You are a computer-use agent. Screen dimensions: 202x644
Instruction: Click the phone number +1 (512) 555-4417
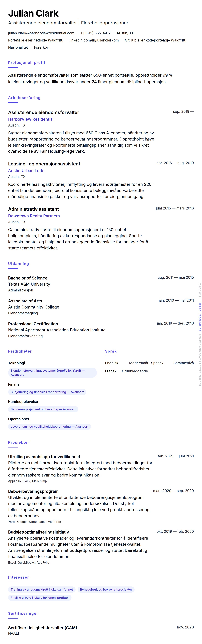[96, 33]
